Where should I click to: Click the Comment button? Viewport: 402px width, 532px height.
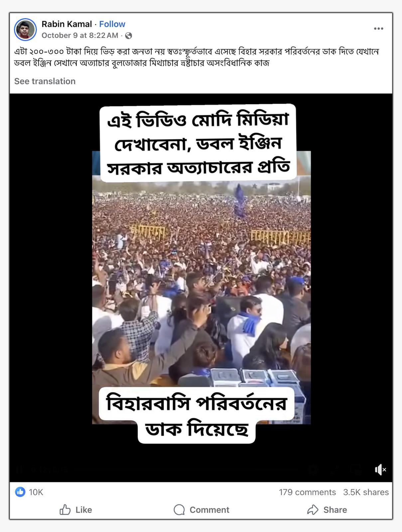click(201, 510)
